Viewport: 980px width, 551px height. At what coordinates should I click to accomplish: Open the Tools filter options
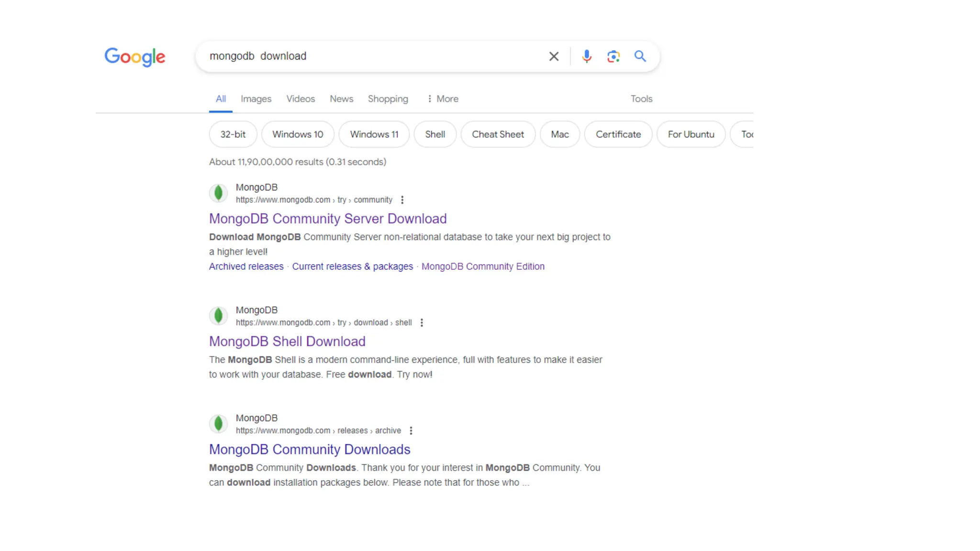pyautogui.click(x=641, y=99)
